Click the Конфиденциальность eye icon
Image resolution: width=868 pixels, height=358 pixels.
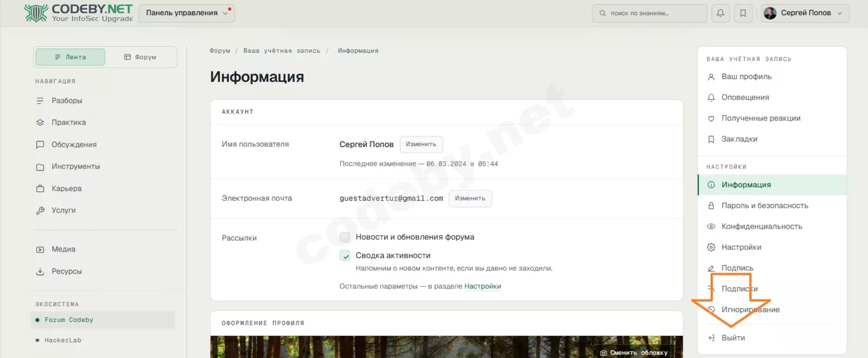[711, 227]
